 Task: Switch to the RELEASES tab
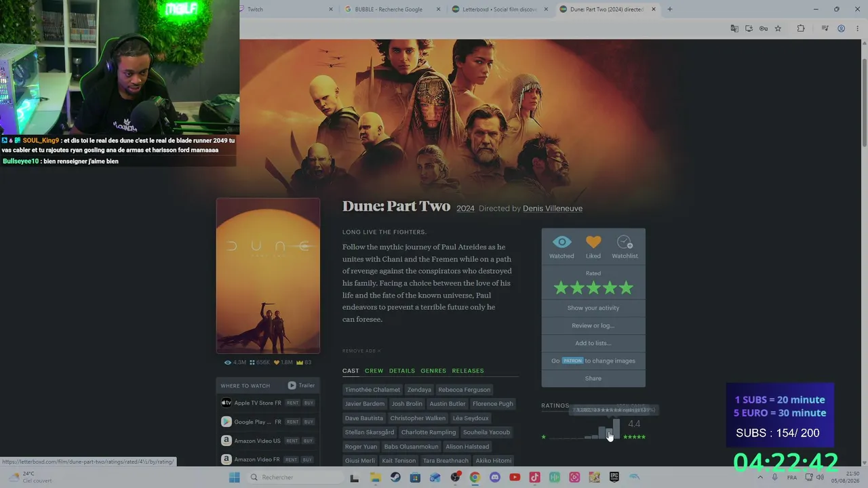(468, 371)
